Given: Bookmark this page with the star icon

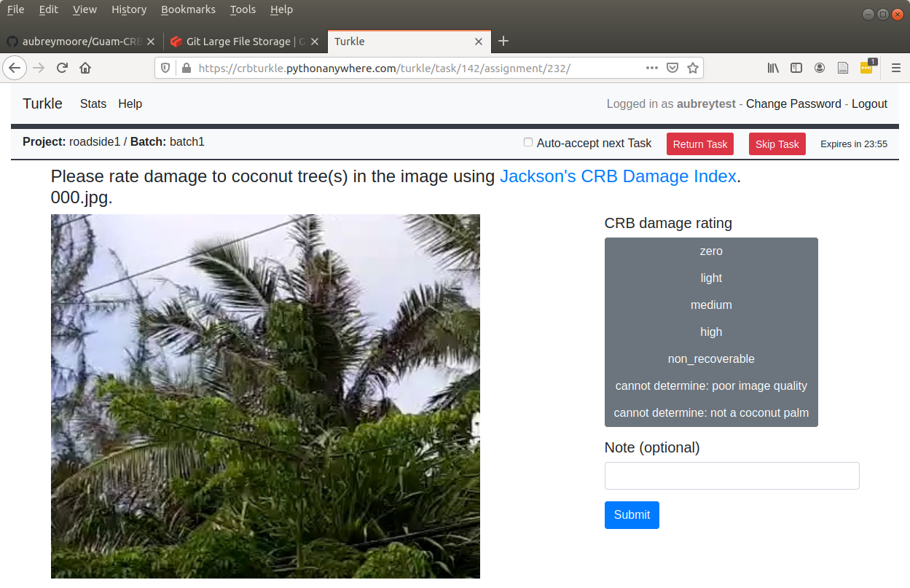Looking at the screenshot, I should (x=693, y=68).
